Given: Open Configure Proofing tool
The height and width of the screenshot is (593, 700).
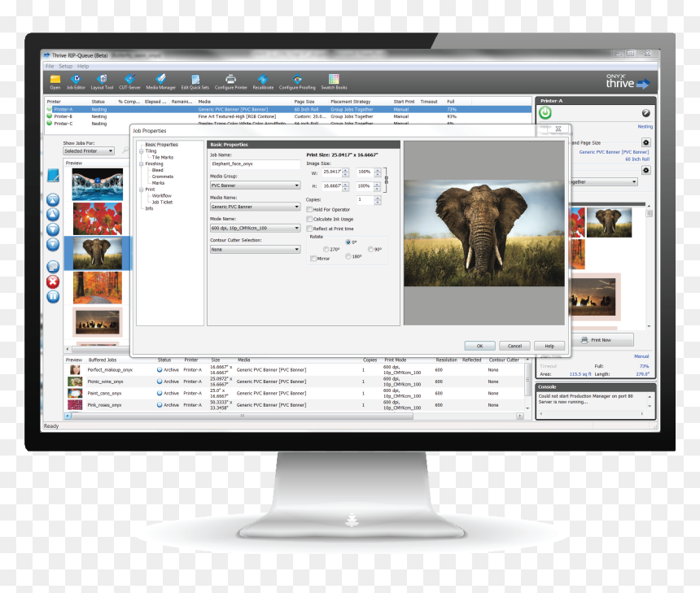Looking at the screenshot, I should [x=297, y=80].
